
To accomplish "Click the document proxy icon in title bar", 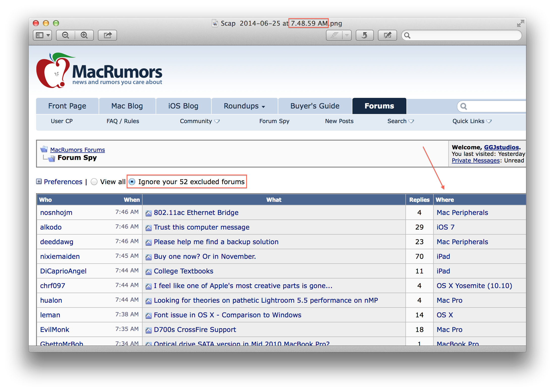I will (215, 23).
